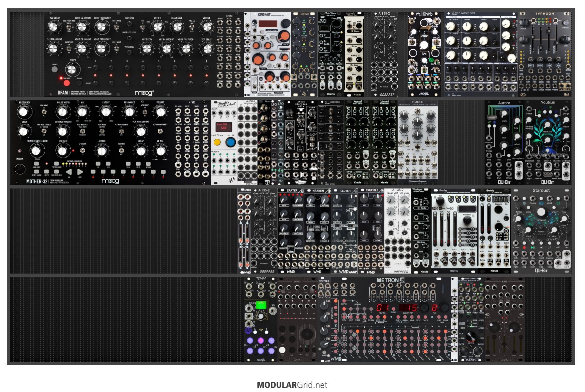This screenshot has height=392, width=585.
Task: Select the Nautilus module
Action: click(x=548, y=142)
